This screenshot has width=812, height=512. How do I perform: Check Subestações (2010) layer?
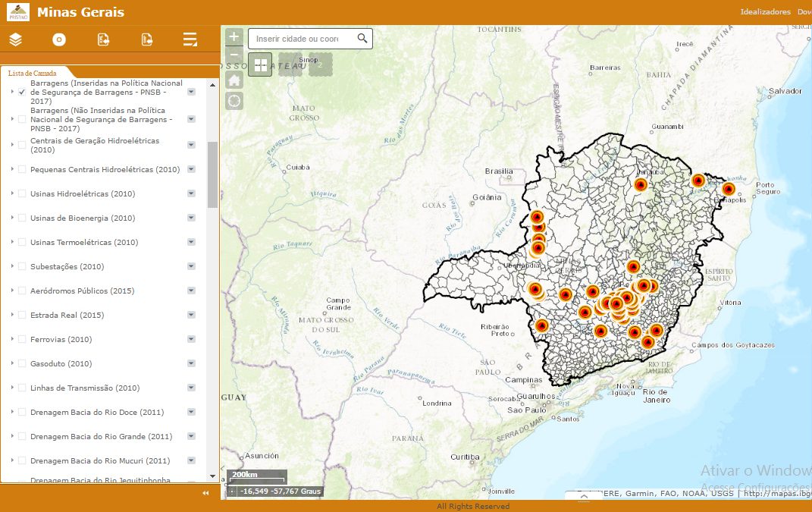coord(22,266)
